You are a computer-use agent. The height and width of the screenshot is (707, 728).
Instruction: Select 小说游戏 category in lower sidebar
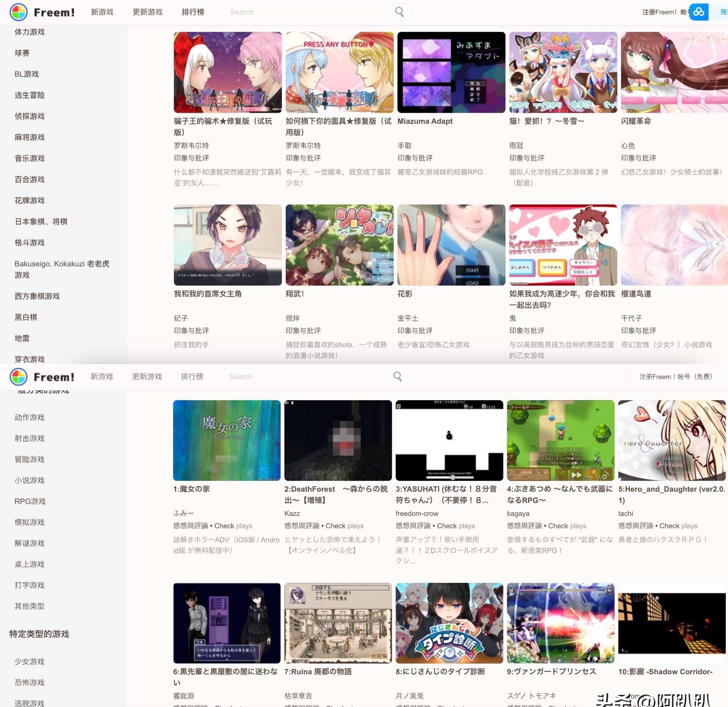coord(30,480)
